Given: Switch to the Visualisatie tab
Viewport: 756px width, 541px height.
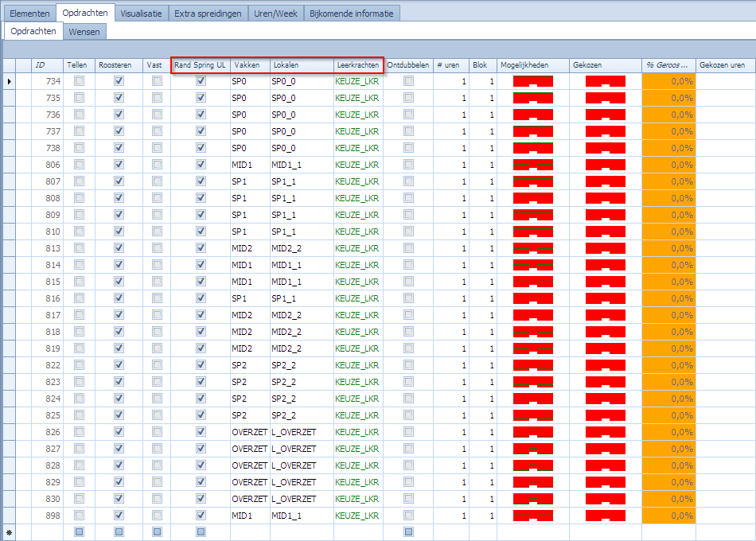Looking at the screenshot, I should (x=142, y=14).
